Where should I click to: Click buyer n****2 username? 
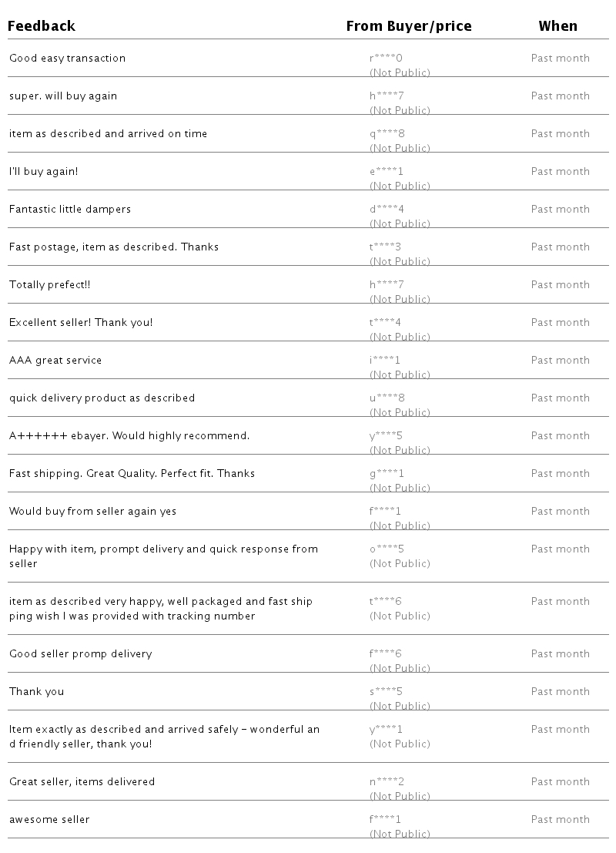pyautogui.click(x=387, y=782)
